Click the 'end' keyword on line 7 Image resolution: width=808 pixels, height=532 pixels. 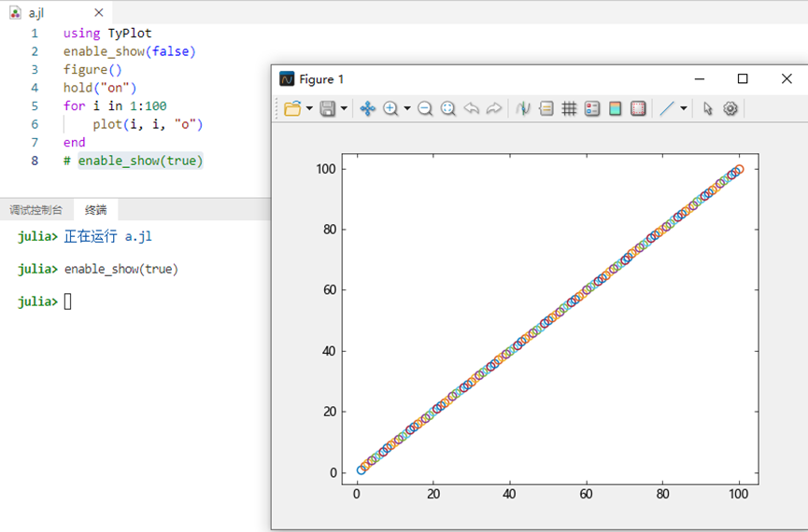(74, 142)
